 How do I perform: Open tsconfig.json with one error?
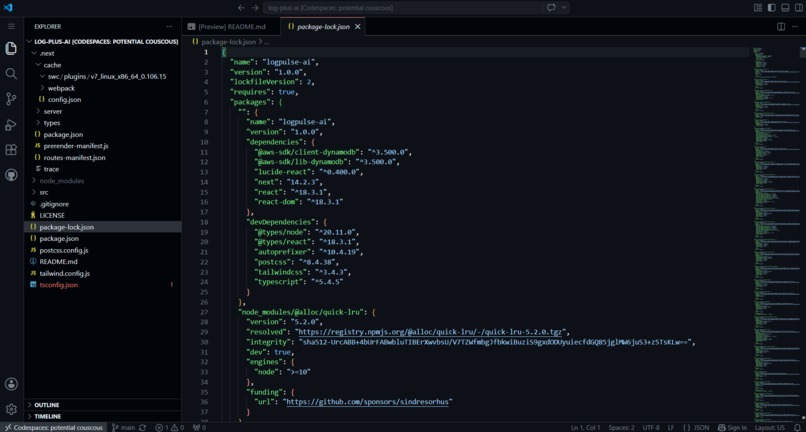pyautogui.click(x=102, y=285)
